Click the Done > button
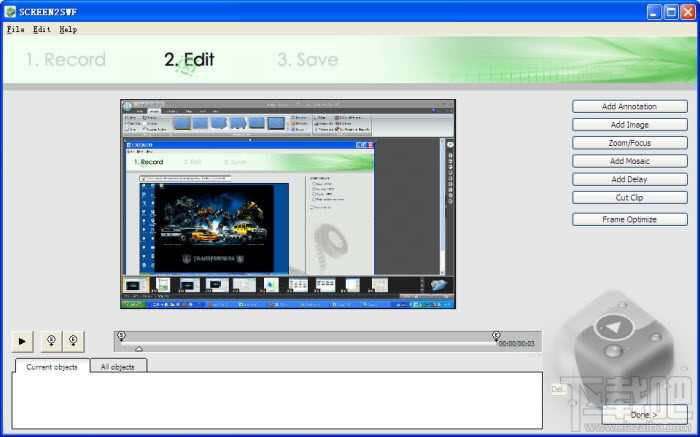The width and height of the screenshot is (700, 437). pyautogui.click(x=644, y=415)
